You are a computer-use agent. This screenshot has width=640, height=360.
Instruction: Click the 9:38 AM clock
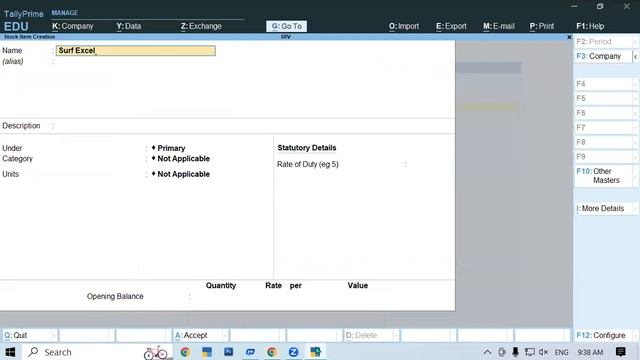[590, 352]
